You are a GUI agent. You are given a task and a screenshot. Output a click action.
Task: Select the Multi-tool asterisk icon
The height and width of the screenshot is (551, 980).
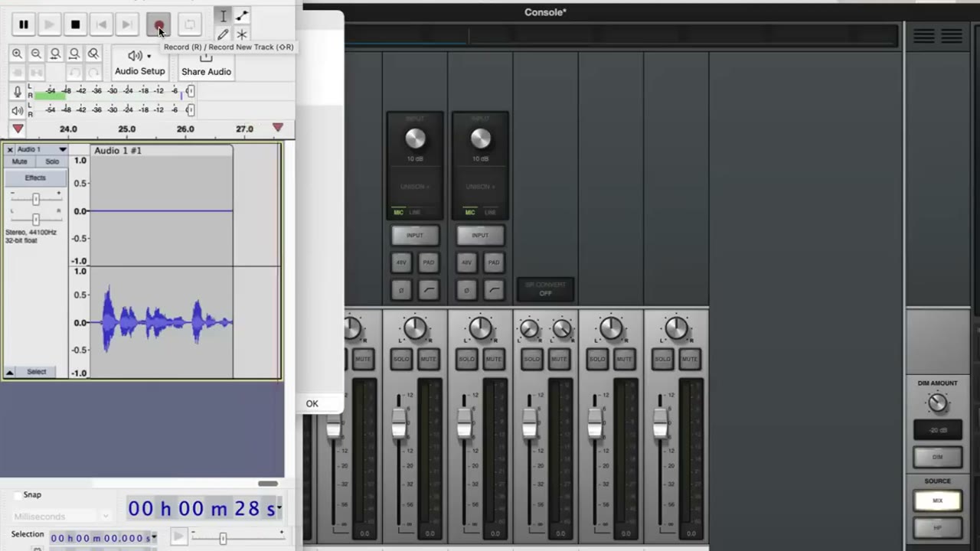242,34
